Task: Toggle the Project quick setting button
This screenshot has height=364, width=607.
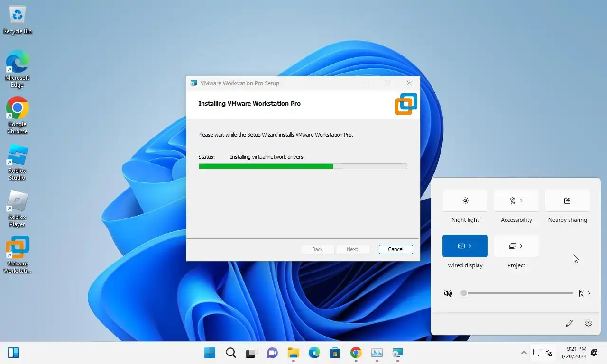Action: [512, 246]
